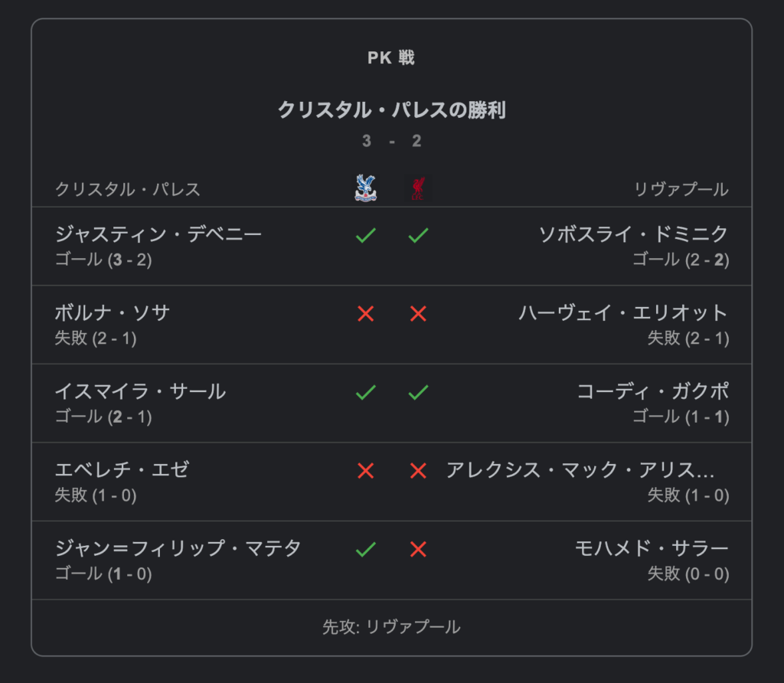
Task: Select the クリスタル・パレス team header label
Action: point(128,189)
